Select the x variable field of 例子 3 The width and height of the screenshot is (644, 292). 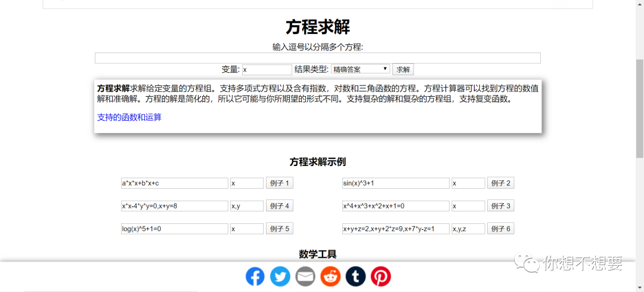click(x=468, y=205)
